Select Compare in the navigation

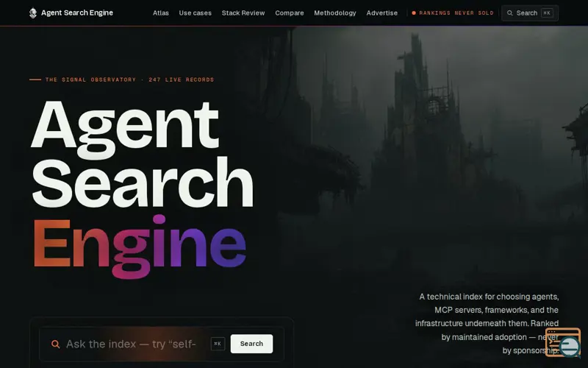(x=289, y=13)
